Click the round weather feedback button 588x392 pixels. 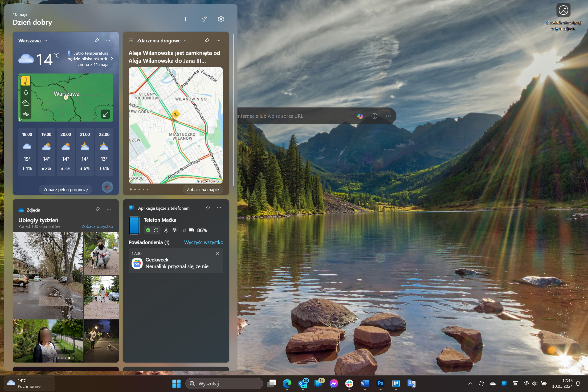tap(107, 187)
